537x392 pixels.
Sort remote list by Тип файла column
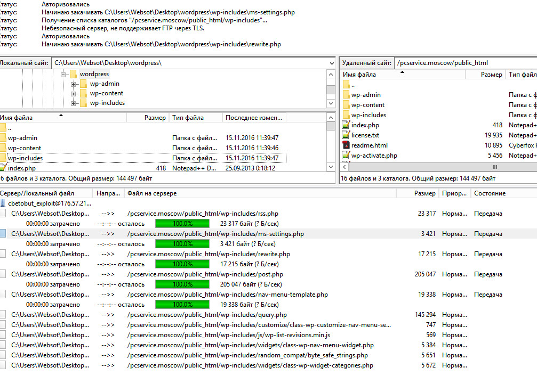(521, 75)
